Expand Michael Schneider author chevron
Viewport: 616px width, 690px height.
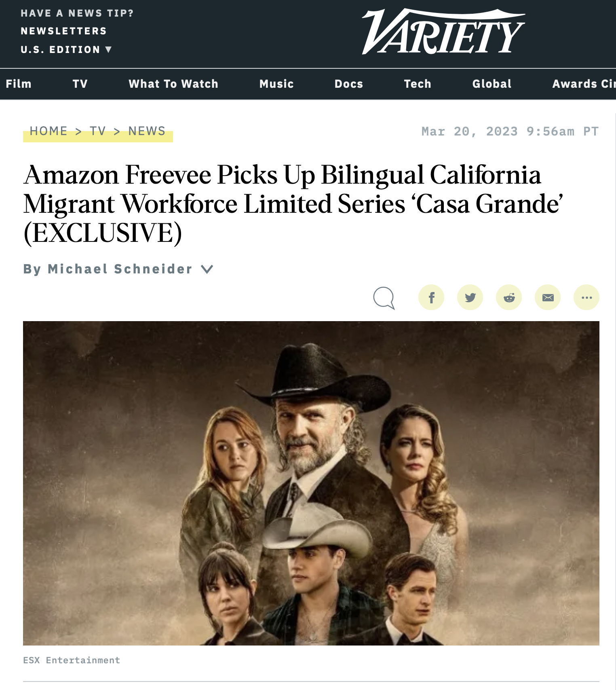(207, 269)
